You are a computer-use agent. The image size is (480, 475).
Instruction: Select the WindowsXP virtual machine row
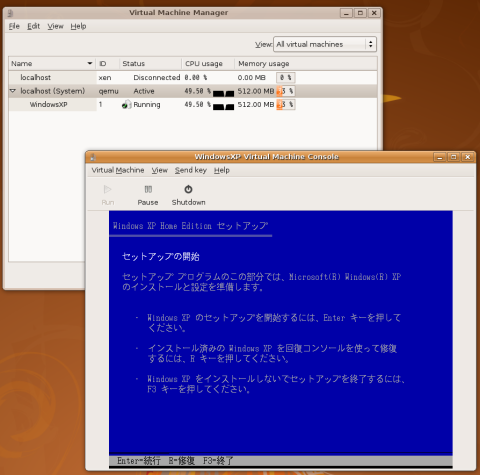193,104
